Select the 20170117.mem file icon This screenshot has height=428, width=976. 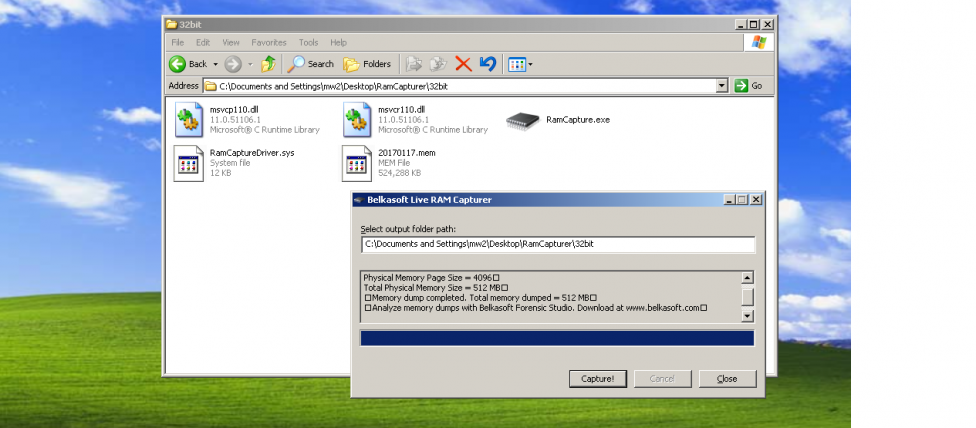(x=357, y=163)
